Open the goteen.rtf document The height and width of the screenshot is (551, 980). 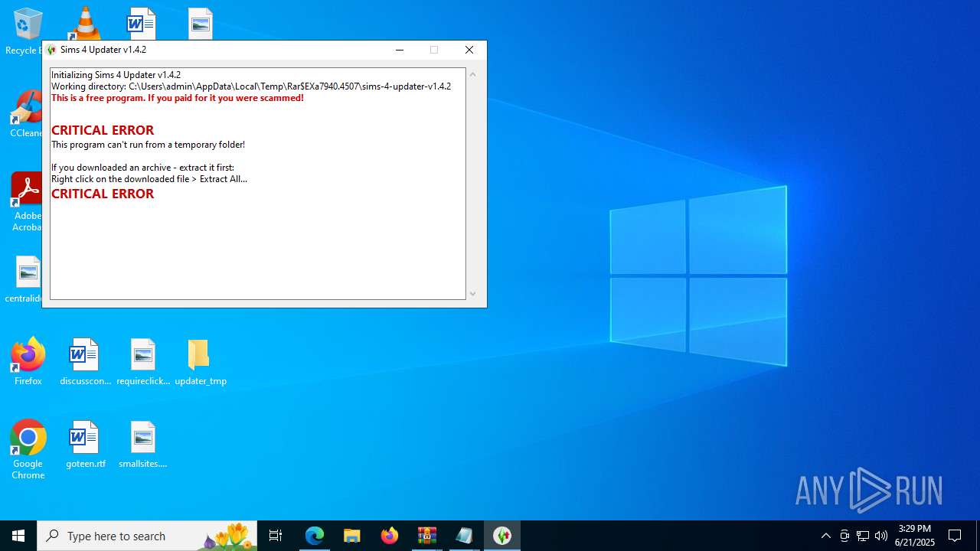tap(85, 444)
